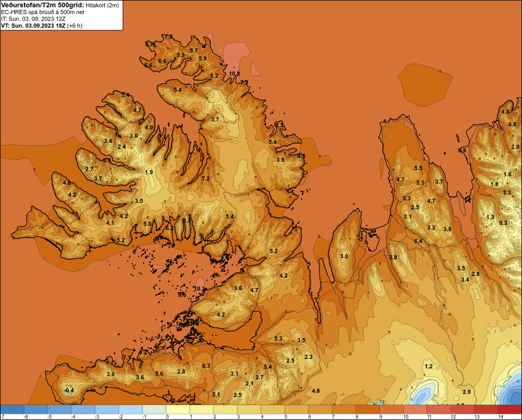Click the 10.3 temperature label
Screen dimensions: 522x420
click(x=200, y=289)
